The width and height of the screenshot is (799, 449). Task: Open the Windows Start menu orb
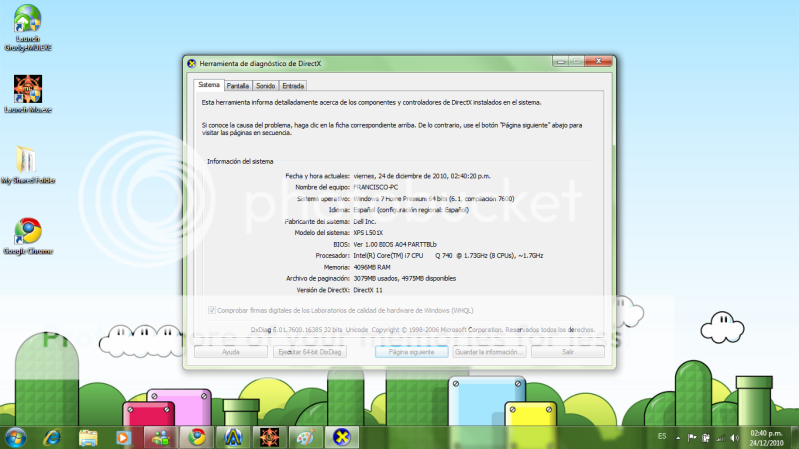[15, 437]
